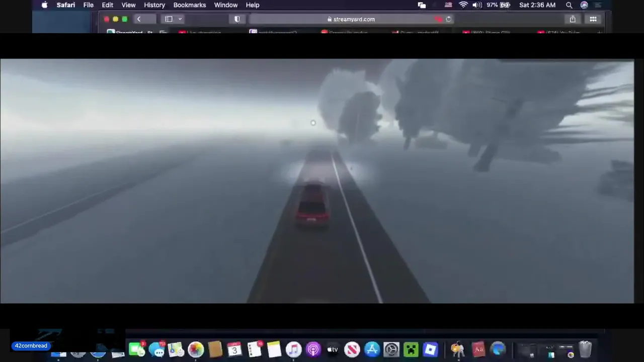The height and width of the screenshot is (362, 644).
Task: Open battery 97% status menu
Action: coord(499,5)
